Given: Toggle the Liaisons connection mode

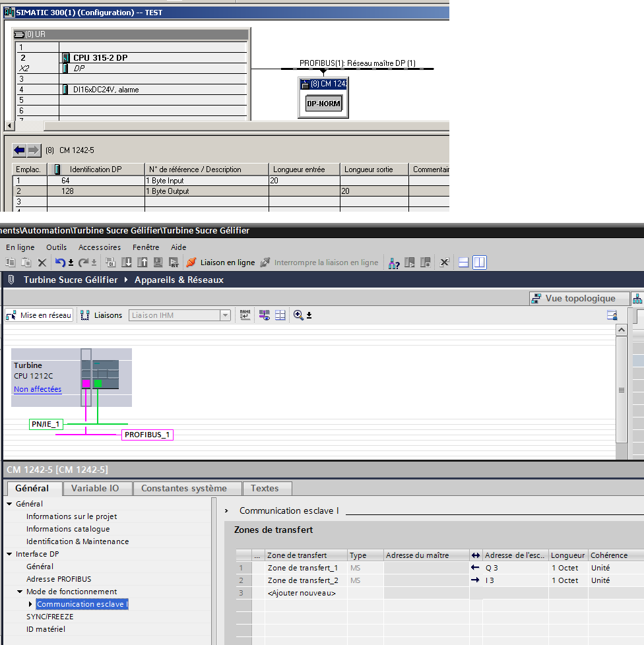Looking at the screenshot, I should (101, 315).
